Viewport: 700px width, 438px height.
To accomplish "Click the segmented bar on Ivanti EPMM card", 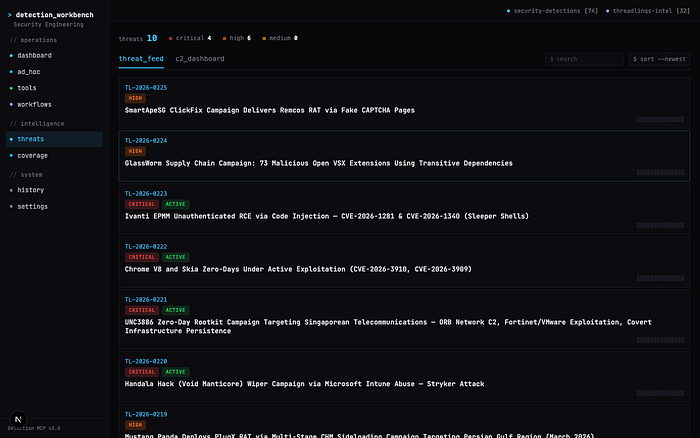I will (660, 225).
